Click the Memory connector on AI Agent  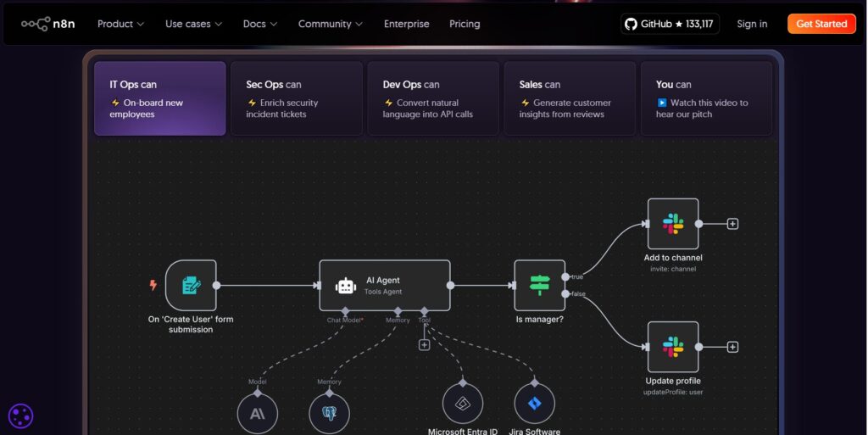398,311
